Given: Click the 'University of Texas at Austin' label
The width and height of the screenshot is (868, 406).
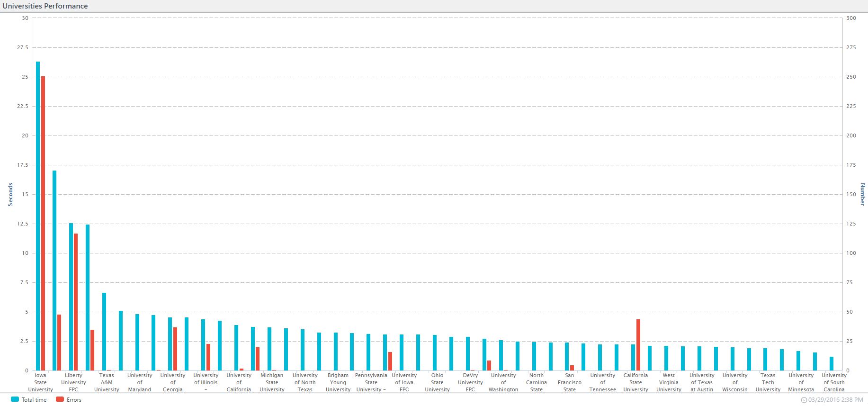Looking at the screenshot, I should pos(702,382).
